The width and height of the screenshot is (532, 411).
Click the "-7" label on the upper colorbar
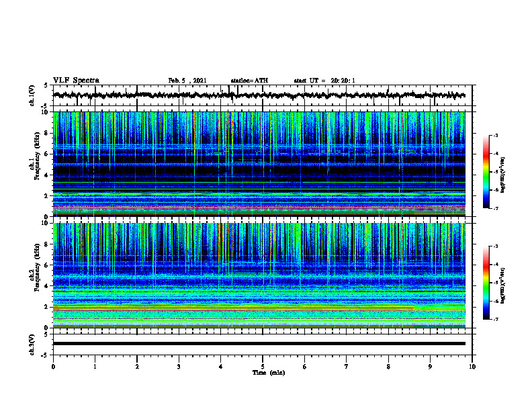[496, 208]
